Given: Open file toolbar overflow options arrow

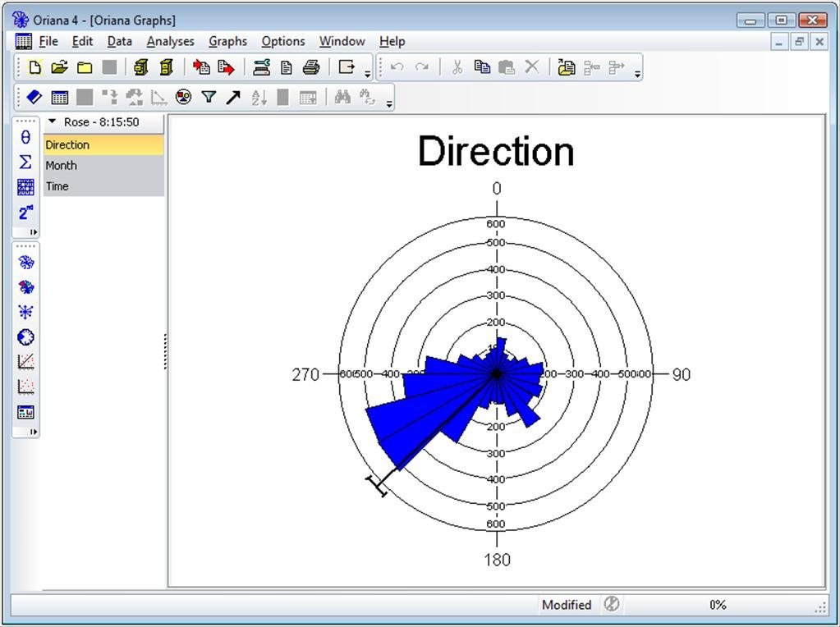Looking at the screenshot, I should (368, 74).
